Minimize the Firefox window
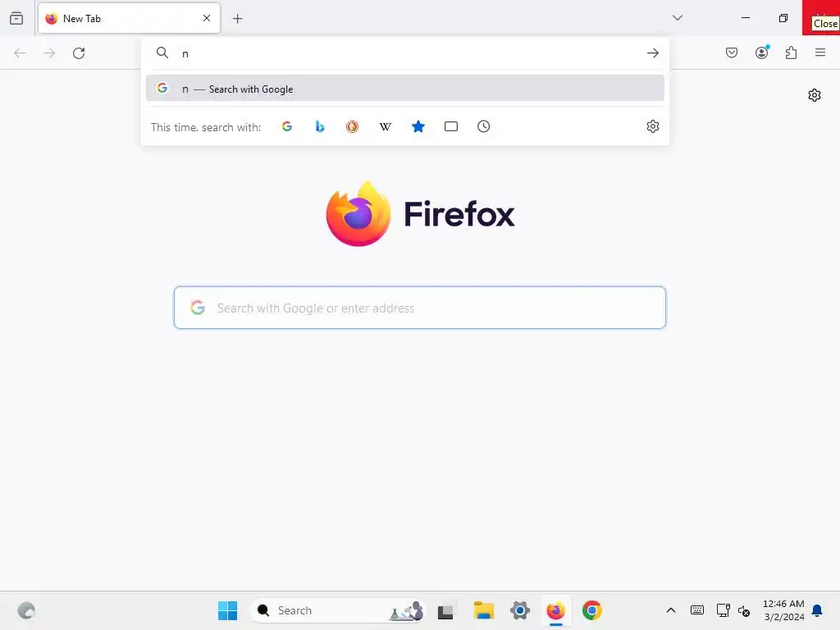Image resolution: width=840 pixels, height=630 pixels. click(745, 18)
